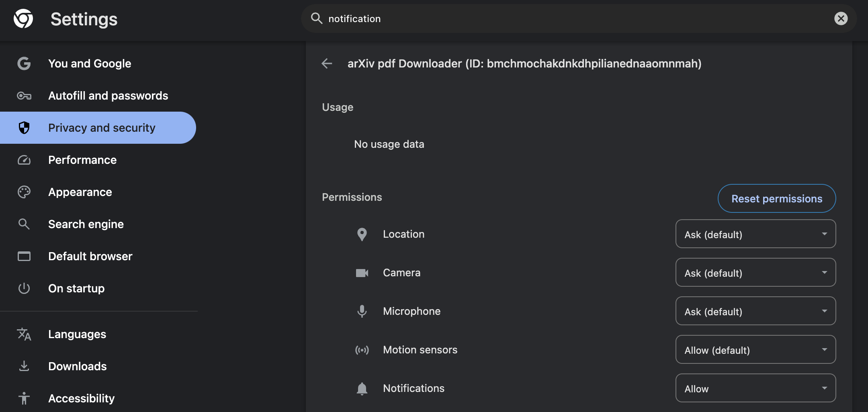Open the Location permission dropdown
The height and width of the screenshot is (412, 868).
[756, 234]
